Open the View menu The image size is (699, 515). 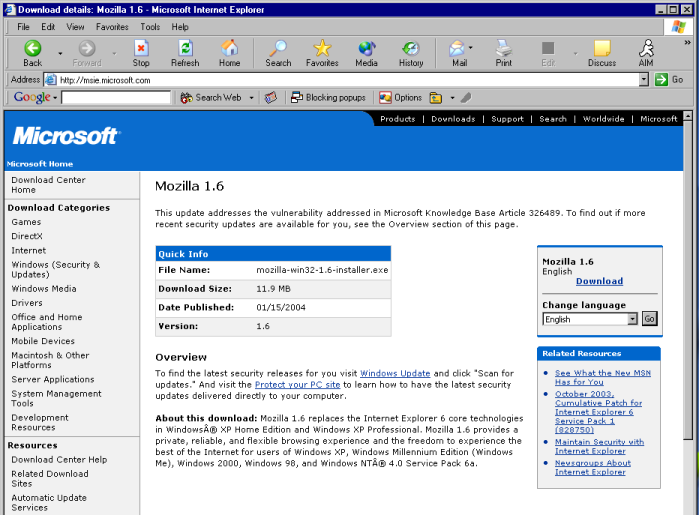click(x=75, y=27)
